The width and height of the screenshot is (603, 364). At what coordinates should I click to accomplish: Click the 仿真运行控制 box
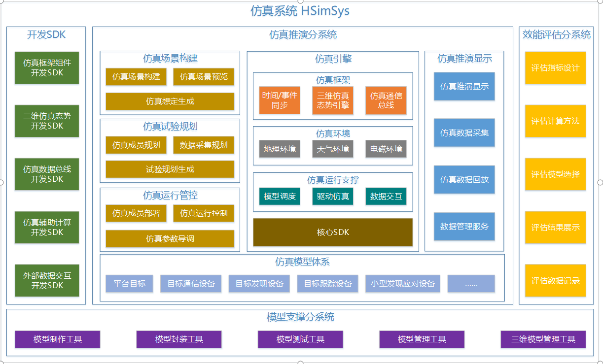pyautogui.click(x=204, y=213)
